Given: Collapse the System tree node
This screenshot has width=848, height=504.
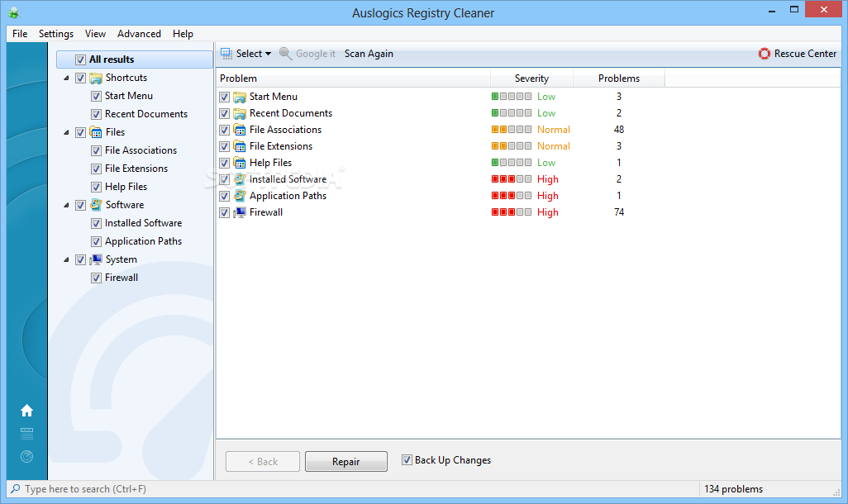Looking at the screenshot, I should tap(66, 260).
